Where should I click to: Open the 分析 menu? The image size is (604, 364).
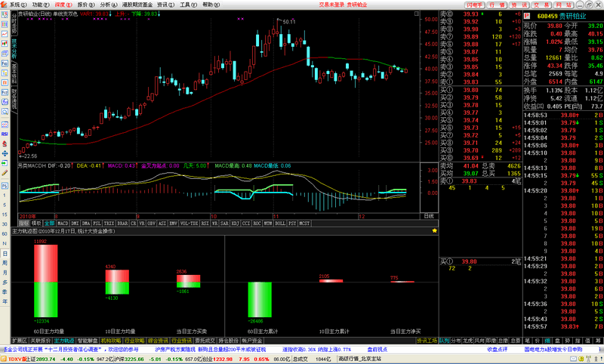click(x=109, y=5)
